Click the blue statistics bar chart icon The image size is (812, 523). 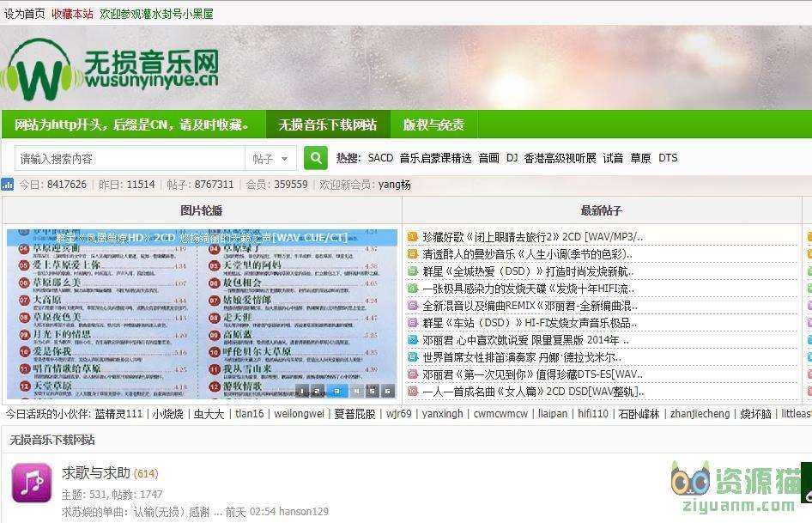click(x=7, y=184)
